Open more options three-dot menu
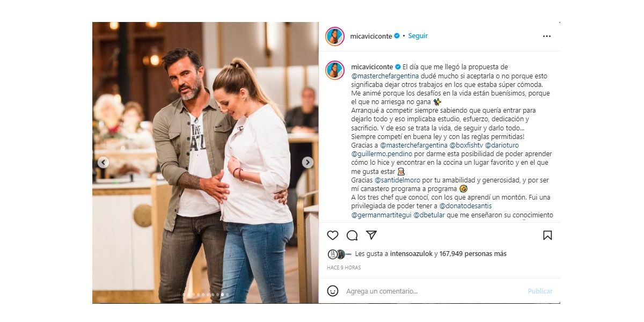The width and height of the screenshot is (644, 322). [547, 36]
